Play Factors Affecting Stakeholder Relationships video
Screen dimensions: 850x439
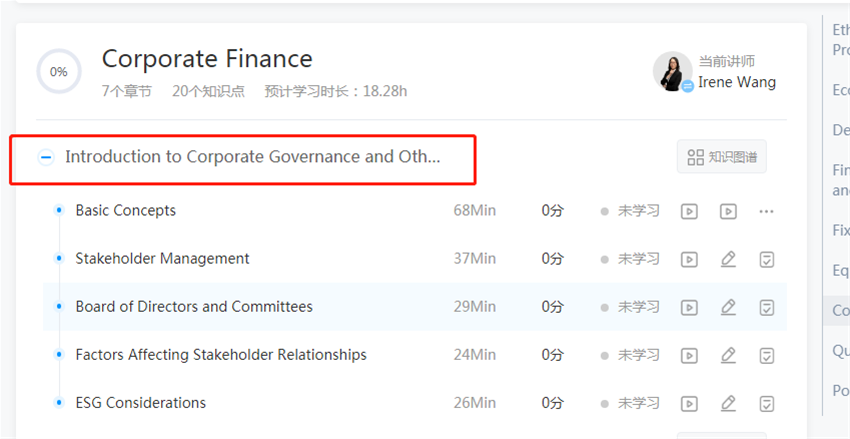pos(689,355)
